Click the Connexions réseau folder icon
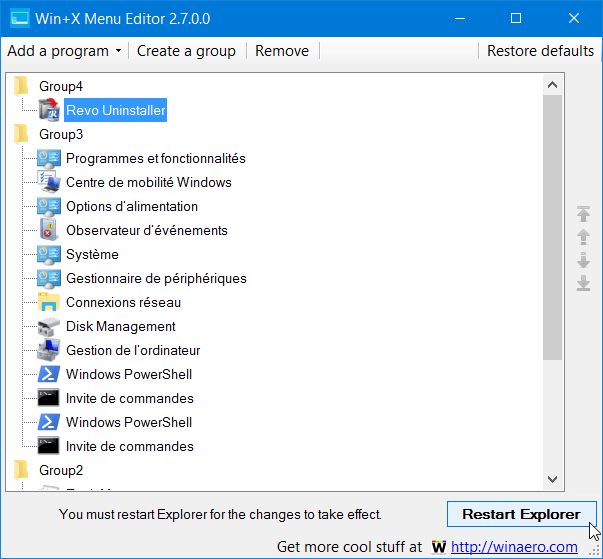Screen dimensions: 603x559 49,302
